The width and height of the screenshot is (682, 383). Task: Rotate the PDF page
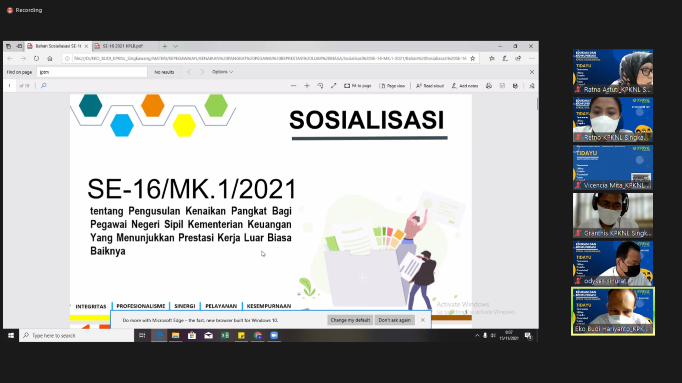point(320,86)
